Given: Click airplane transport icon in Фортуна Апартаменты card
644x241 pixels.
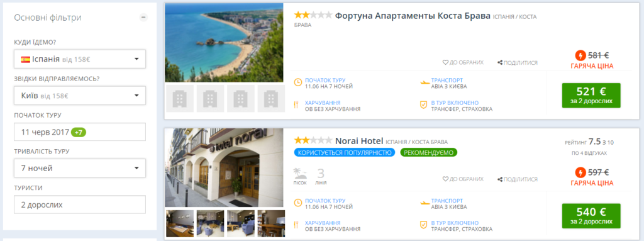Looking at the screenshot, I should coord(425,82).
